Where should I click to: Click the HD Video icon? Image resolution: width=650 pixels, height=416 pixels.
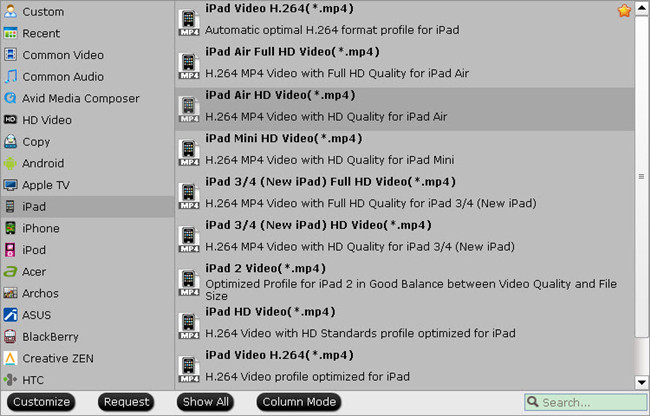click(10, 120)
